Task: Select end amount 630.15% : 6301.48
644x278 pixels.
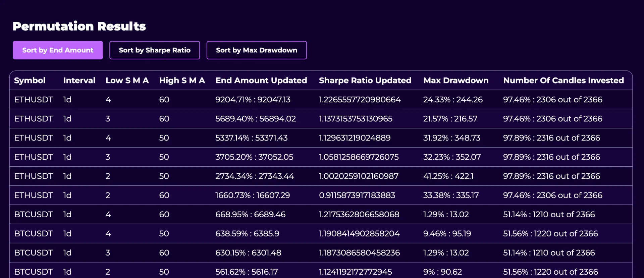Action: pyautogui.click(x=248, y=253)
